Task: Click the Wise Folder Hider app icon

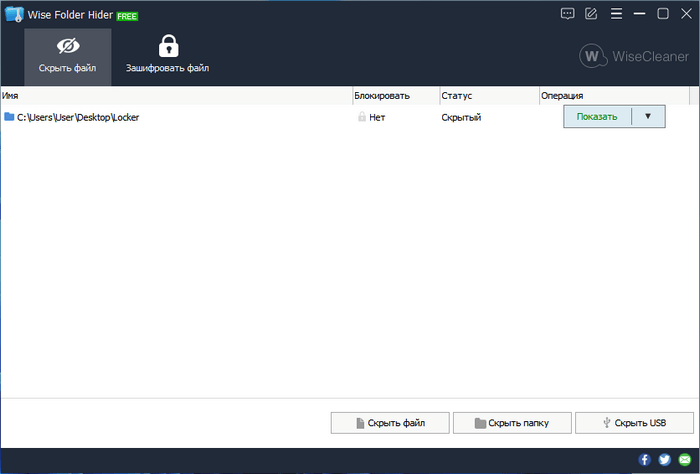Action: (13, 15)
